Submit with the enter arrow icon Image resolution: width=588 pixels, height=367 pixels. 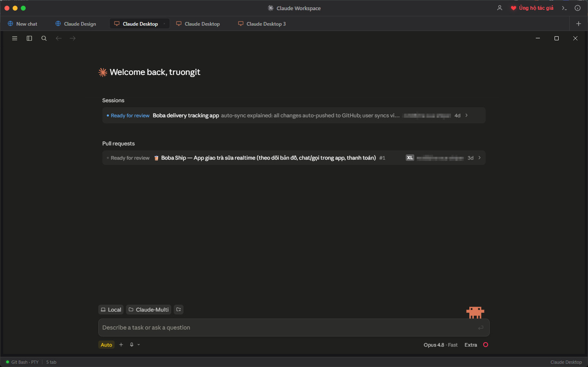[x=481, y=327]
